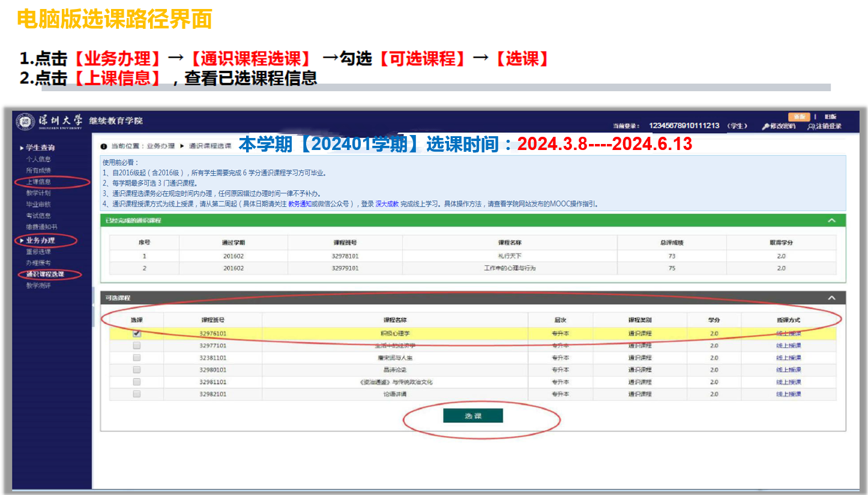Open 上课信息 in the left sidebar

point(38,182)
